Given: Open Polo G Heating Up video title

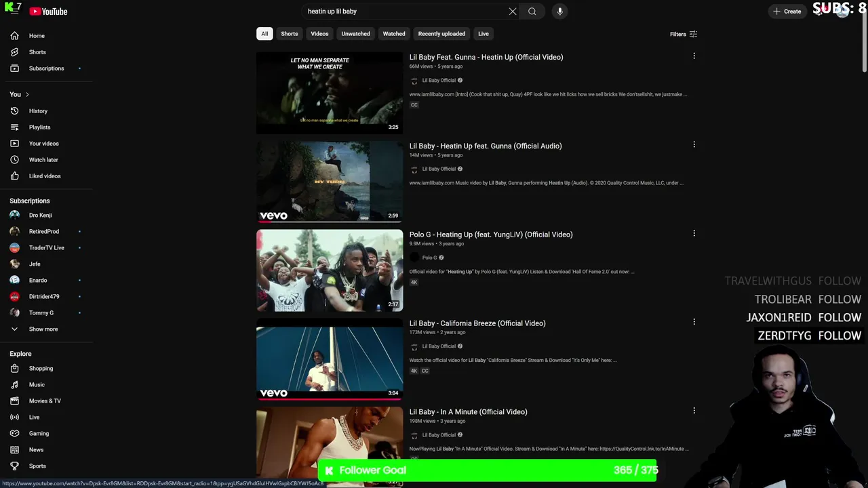Looking at the screenshot, I should click(491, 235).
